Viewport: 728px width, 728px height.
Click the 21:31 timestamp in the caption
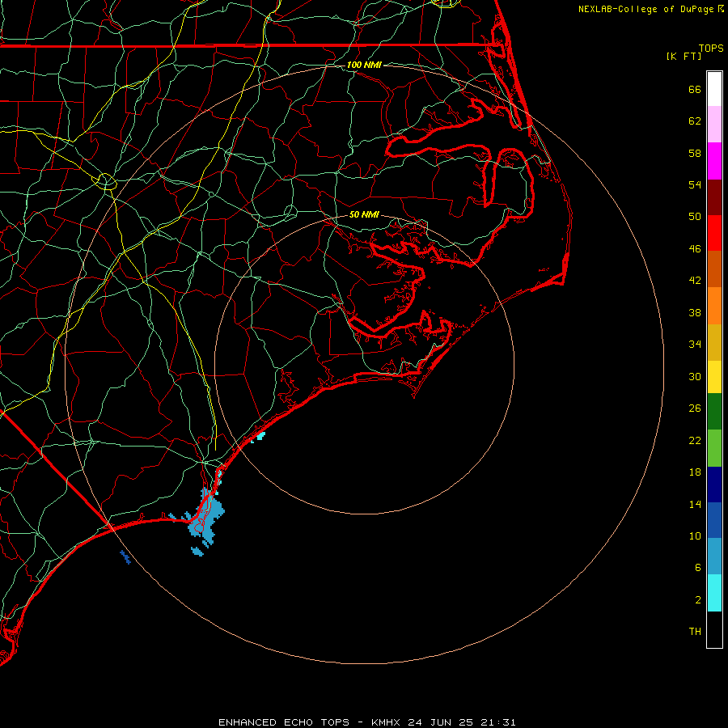pos(497,722)
